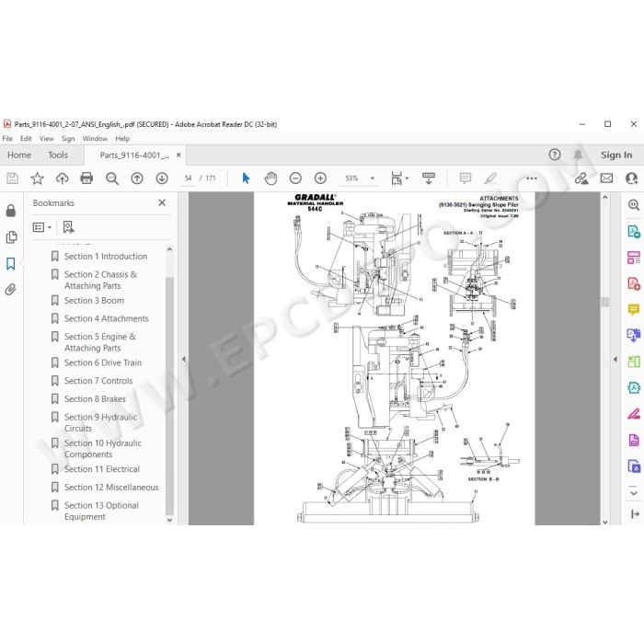Image resolution: width=644 pixels, height=644 pixels.
Task: Close the Parts_9116-4001 document tab
Action: coord(178,155)
